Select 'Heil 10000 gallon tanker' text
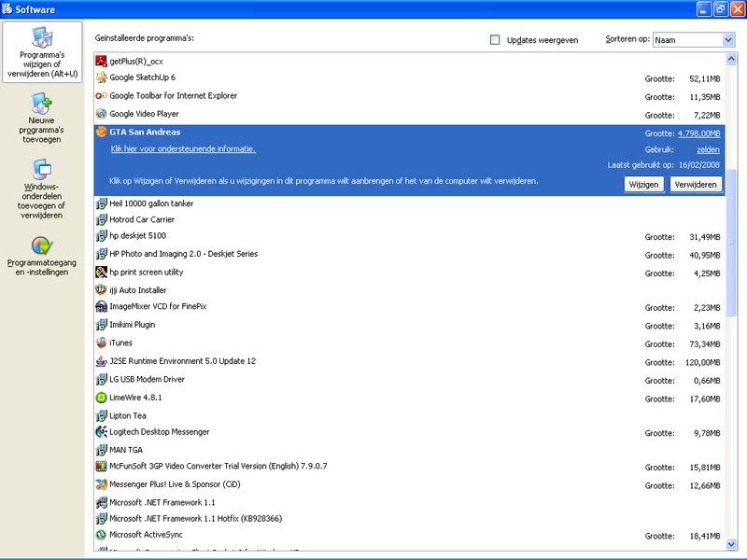The height and width of the screenshot is (560, 747). pyautogui.click(x=151, y=203)
